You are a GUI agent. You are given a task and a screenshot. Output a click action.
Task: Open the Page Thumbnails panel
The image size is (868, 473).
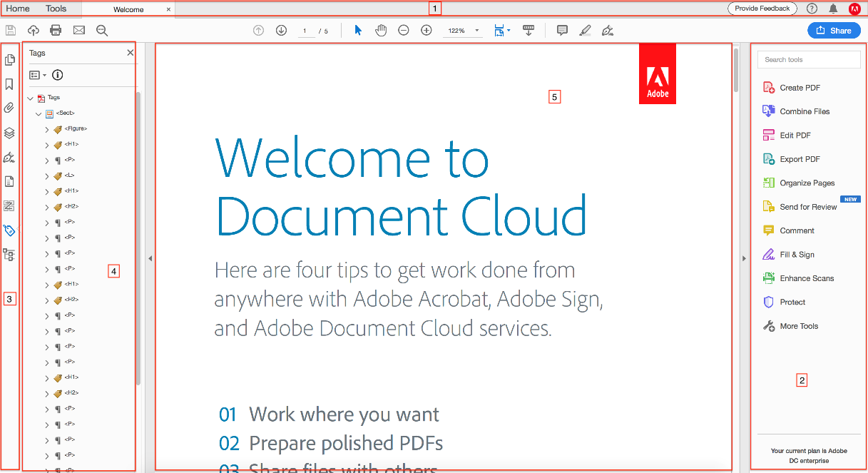pyautogui.click(x=10, y=60)
